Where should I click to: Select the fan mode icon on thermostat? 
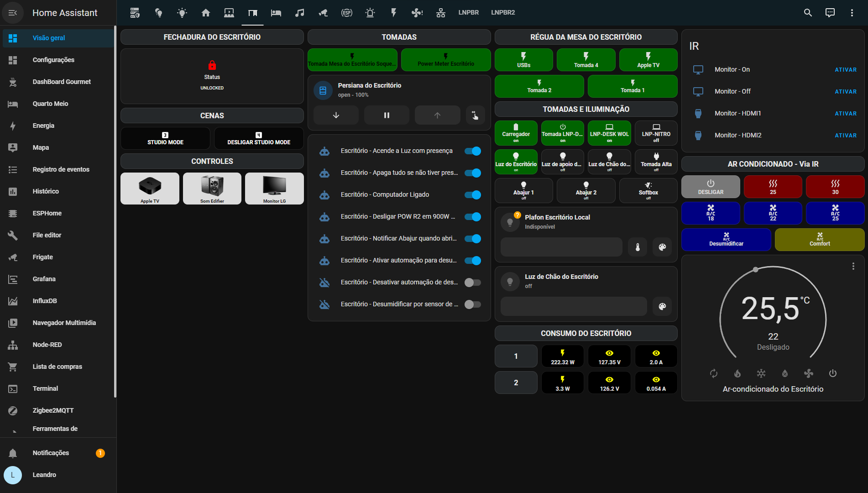(x=809, y=373)
